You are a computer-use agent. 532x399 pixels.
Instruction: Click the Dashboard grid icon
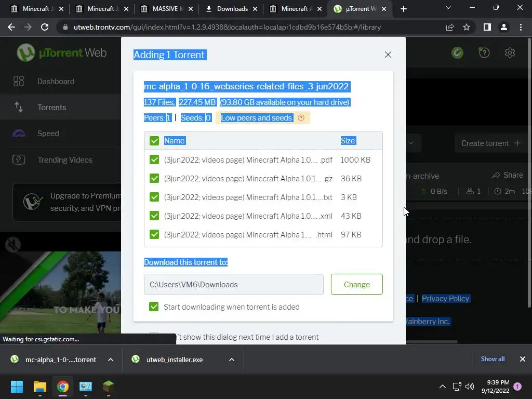[x=19, y=81]
